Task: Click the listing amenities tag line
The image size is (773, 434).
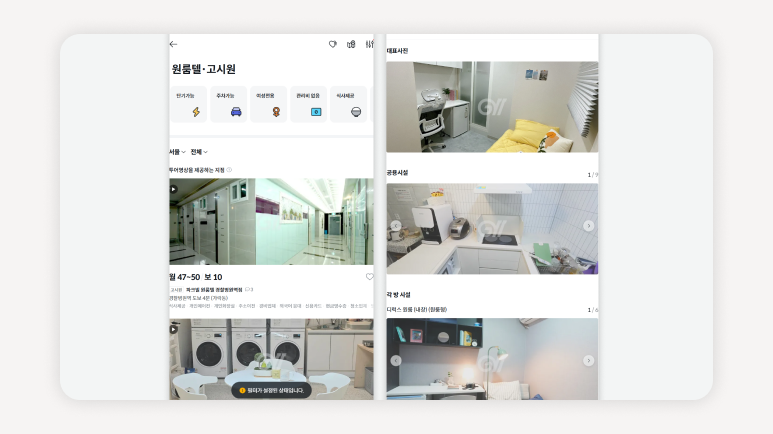Action: pyautogui.click(x=271, y=306)
